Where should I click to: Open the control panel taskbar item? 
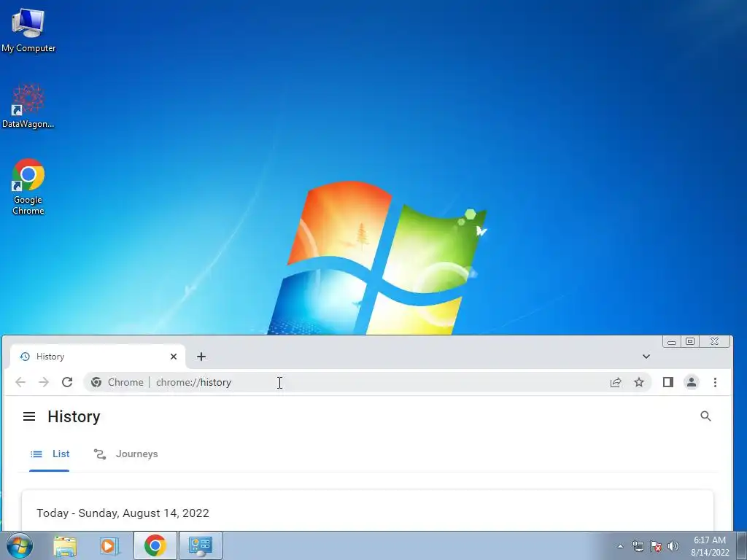pos(201,545)
